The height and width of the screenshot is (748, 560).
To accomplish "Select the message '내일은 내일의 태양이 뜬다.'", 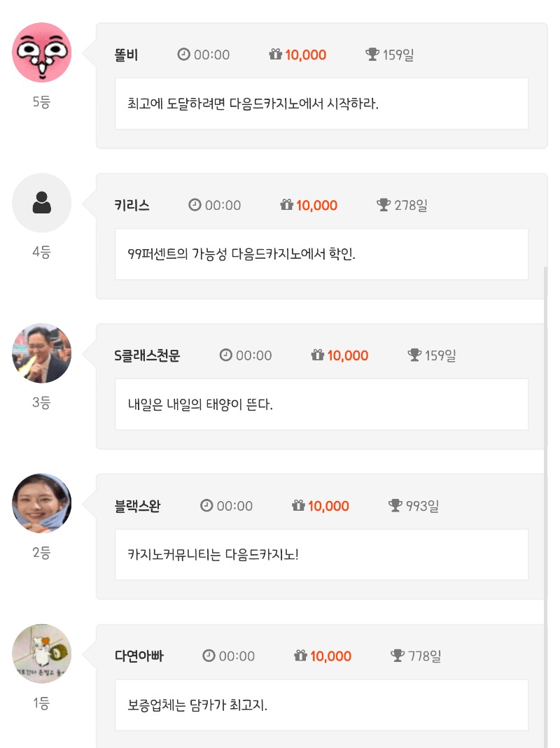I will (x=200, y=404).
